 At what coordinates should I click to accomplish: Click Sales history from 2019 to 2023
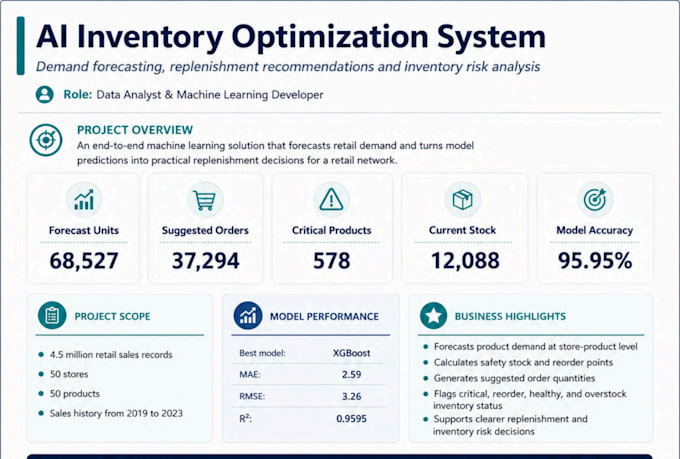[x=116, y=413]
